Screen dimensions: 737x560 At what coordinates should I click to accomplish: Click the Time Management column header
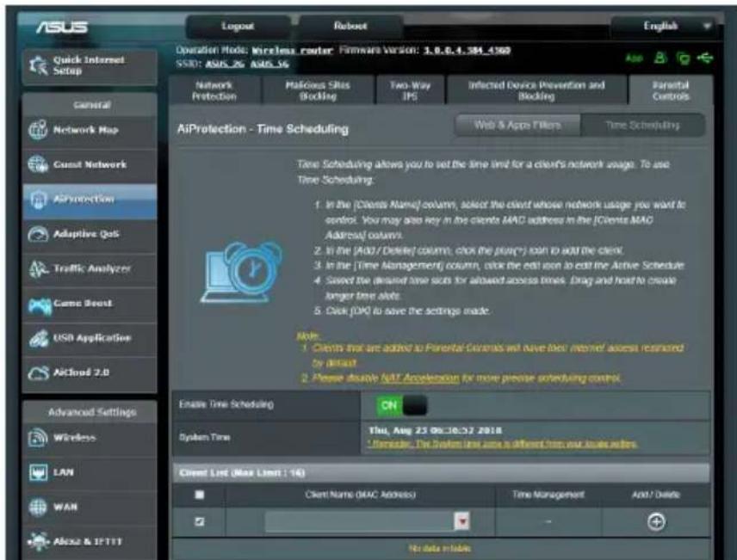[548, 495]
